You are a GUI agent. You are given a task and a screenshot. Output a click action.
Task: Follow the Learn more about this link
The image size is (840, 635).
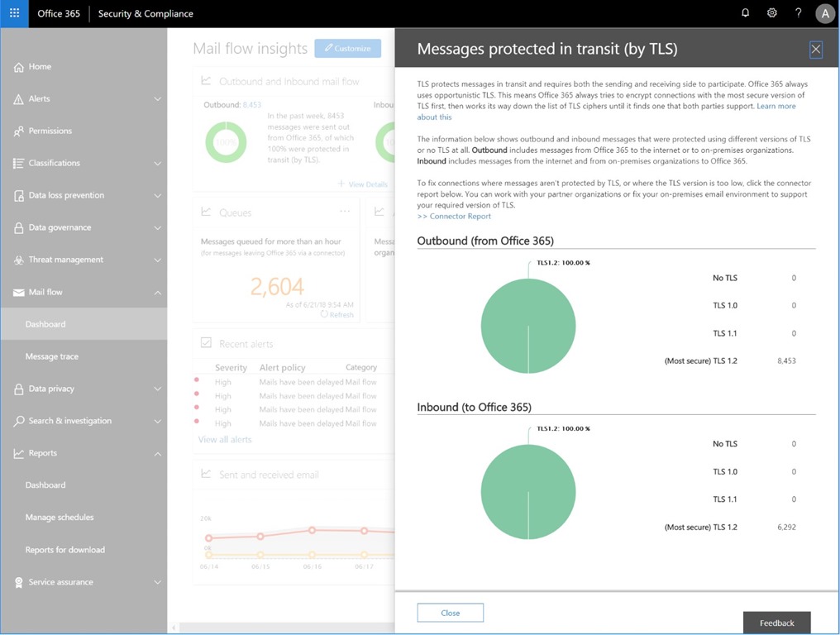pyautogui.click(x=776, y=106)
